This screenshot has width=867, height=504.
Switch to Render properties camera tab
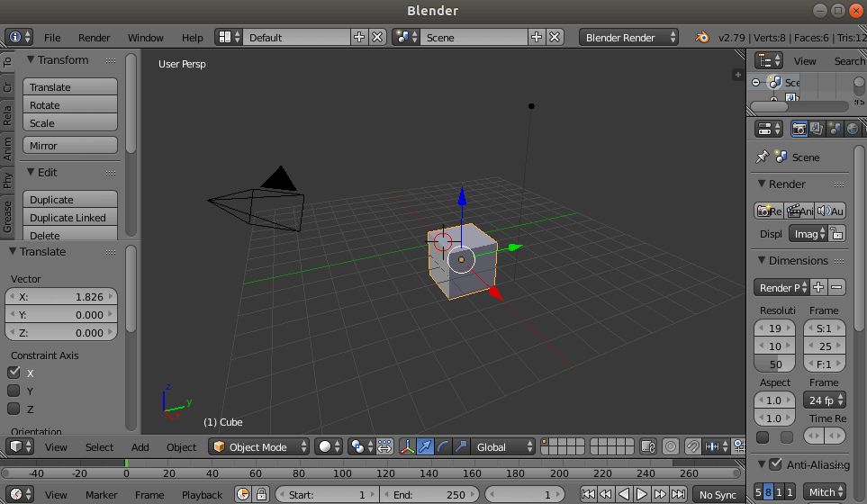pyautogui.click(x=799, y=129)
